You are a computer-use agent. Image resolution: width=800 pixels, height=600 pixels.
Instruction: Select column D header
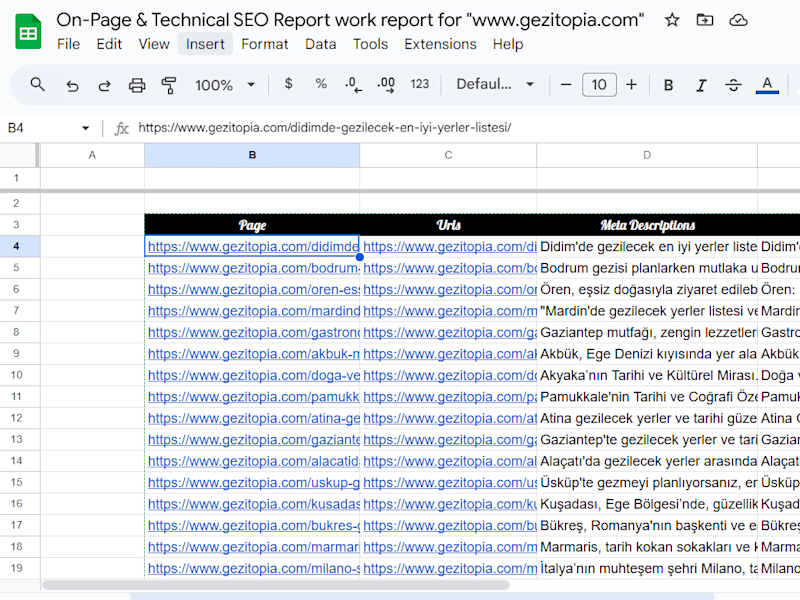[647, 155]
